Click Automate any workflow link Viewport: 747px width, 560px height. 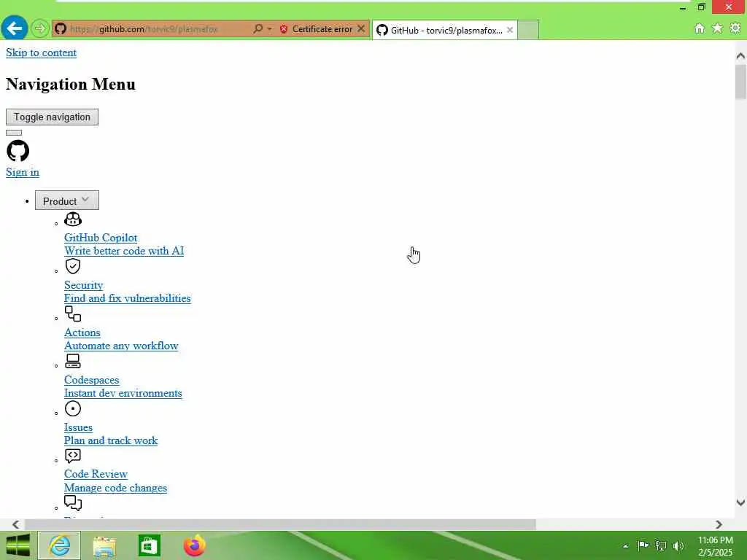pos(121,346)
